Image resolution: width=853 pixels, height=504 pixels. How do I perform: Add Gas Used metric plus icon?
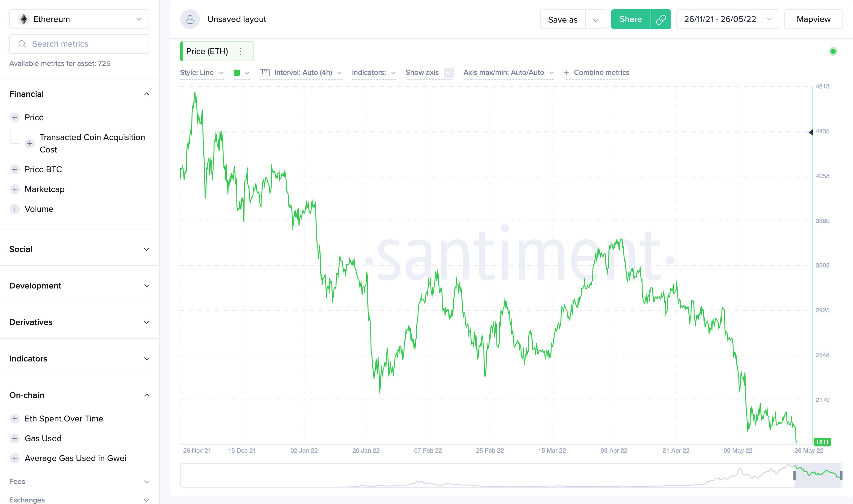(15, 438)
